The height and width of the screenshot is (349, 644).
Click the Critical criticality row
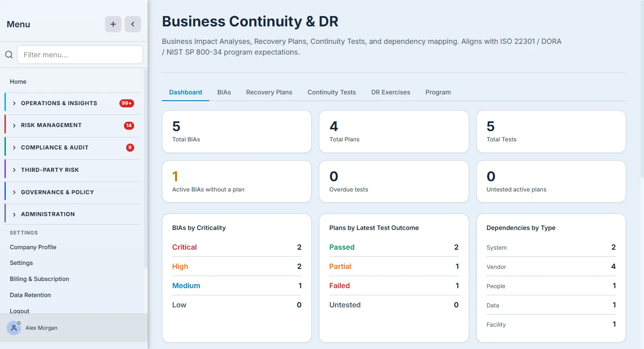[x=237, y=247]
